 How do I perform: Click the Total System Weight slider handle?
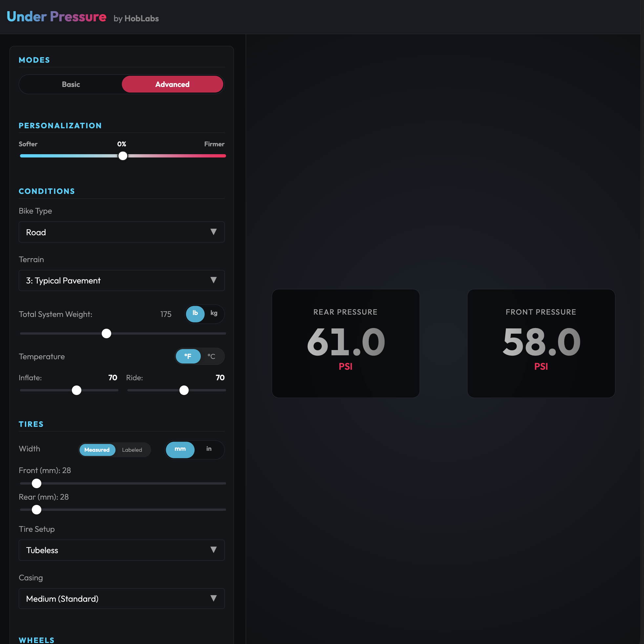point(106,333)
